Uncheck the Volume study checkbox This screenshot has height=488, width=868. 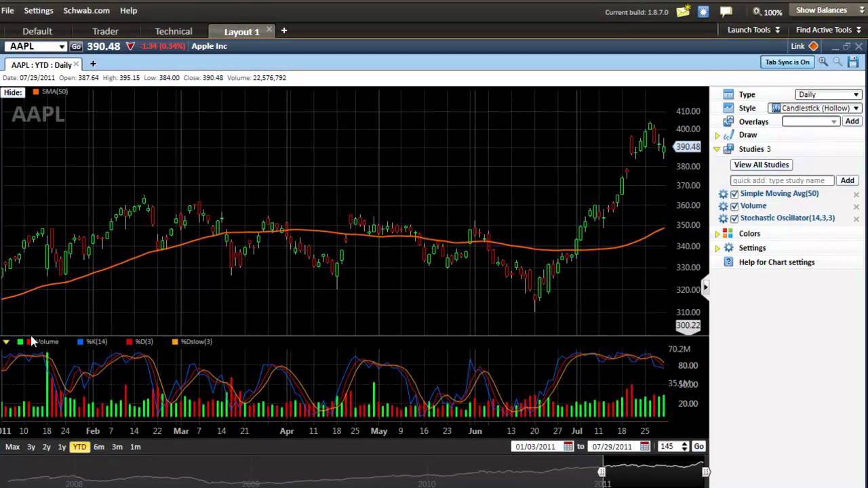tap(734, 206)
